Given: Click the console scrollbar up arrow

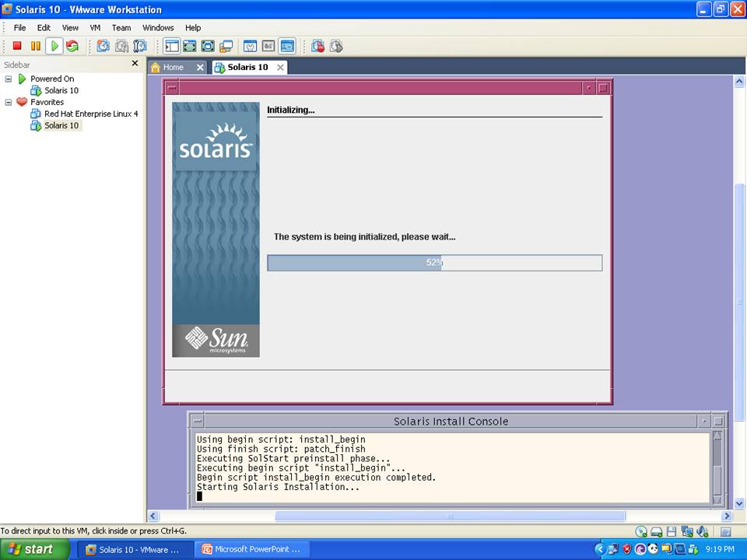Looking at the screenshot, I should tap(717, 436).
